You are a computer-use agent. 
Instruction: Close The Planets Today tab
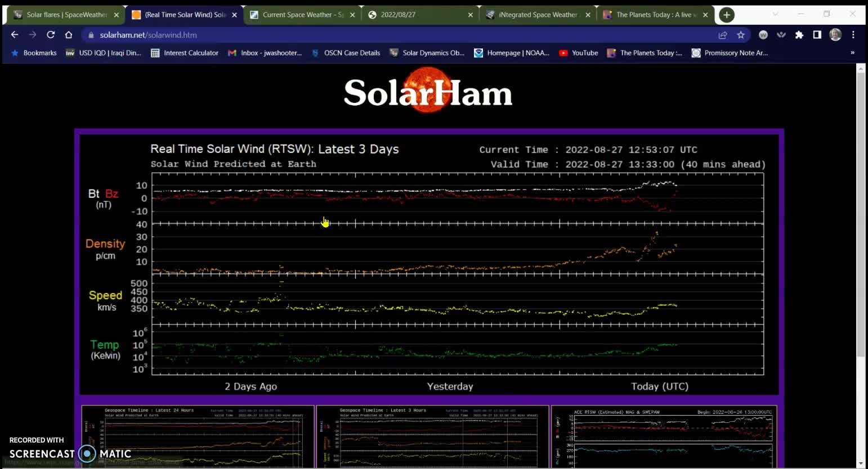tap(705, 15)
